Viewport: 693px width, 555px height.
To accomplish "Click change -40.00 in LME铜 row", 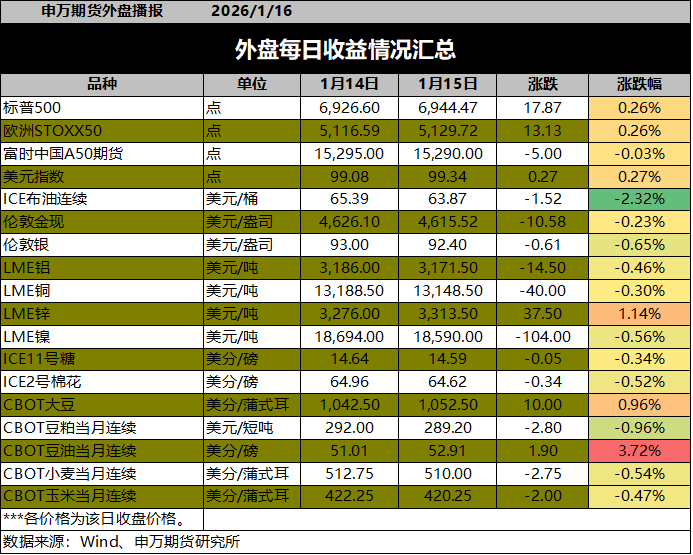I will pos(543,291).
